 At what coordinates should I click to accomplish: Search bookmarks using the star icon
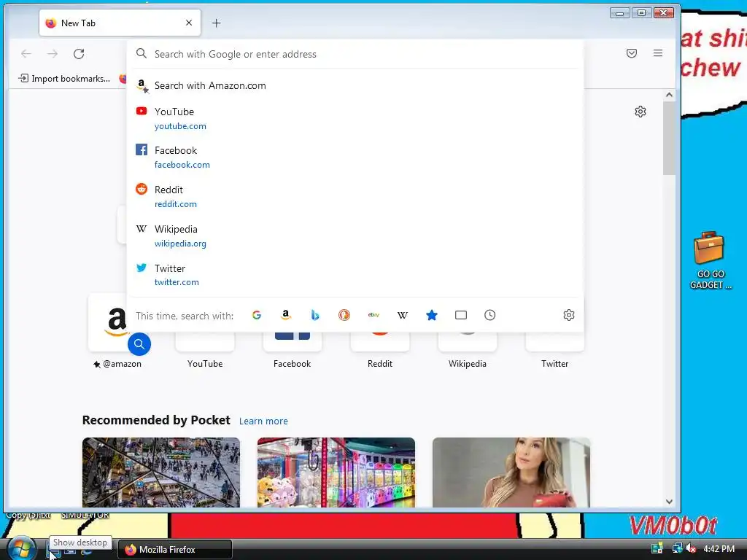coord(432,315)
